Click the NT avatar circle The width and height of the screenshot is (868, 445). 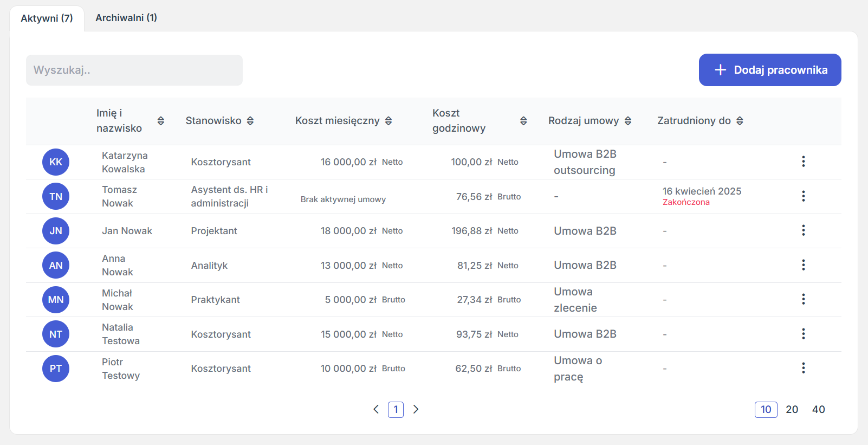[56, 334]
